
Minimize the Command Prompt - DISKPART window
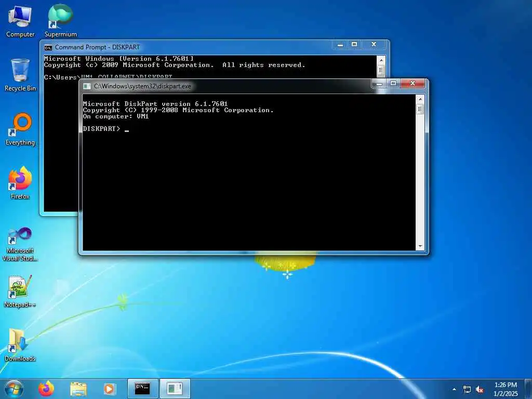pyautogui.click(x=340, y=45)
